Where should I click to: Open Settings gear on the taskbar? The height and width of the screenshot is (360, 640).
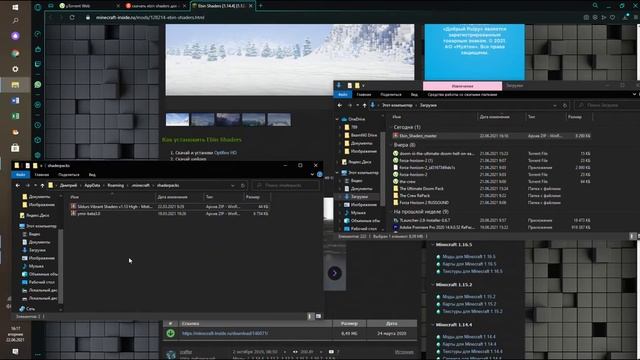[15, 69]
